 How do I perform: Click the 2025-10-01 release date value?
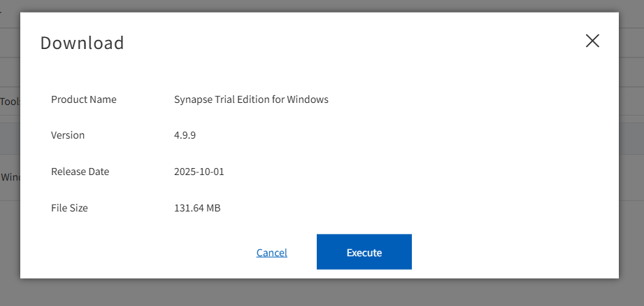(x=199, y=172)
